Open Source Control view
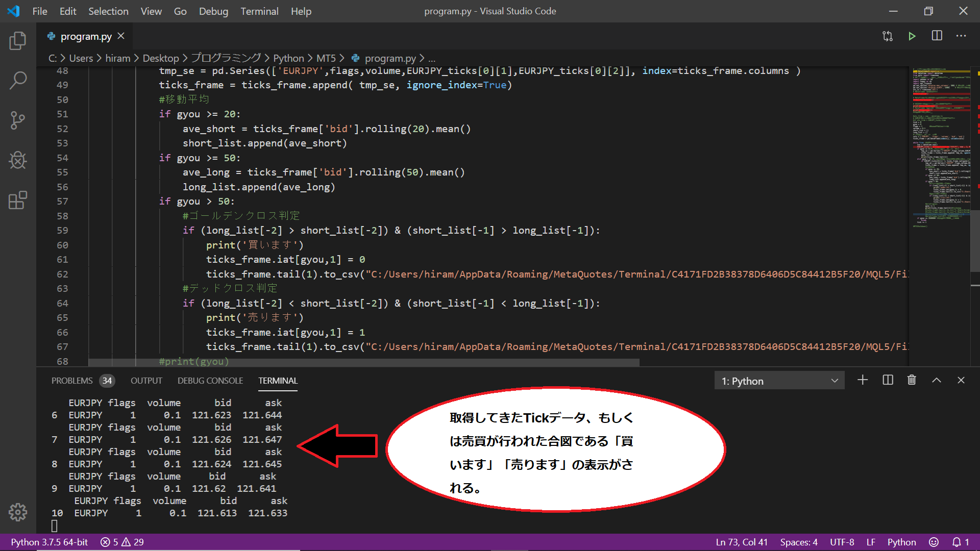This screenshot has width=980, height=551. point(18,120)
